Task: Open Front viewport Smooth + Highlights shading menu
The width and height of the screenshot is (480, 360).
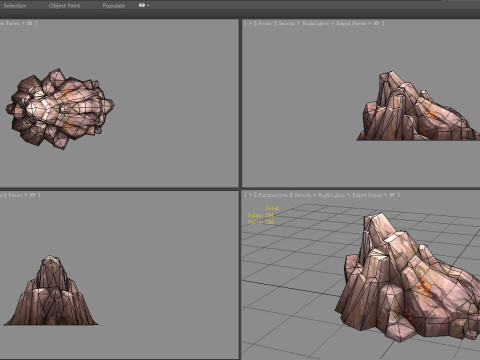Action: pos(304,23)
